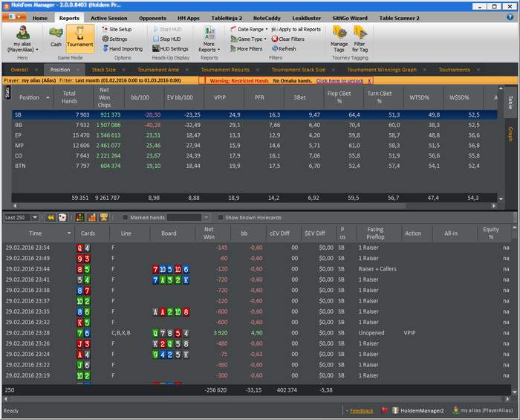
Task: Select the BB position row
Action: pyautogui.click(x=254, y=125)
